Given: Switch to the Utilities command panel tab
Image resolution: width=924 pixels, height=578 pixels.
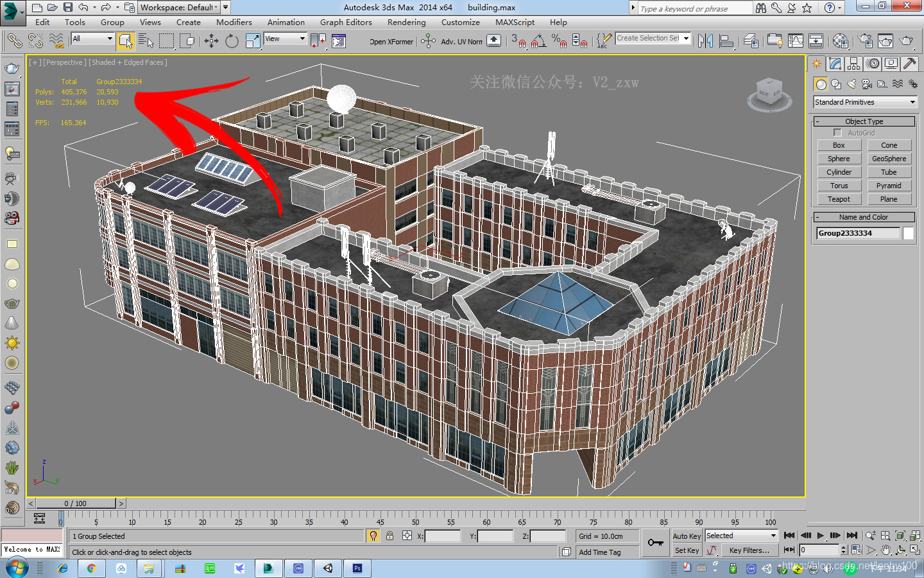Looking at the screenshot, I should (909, 64).
